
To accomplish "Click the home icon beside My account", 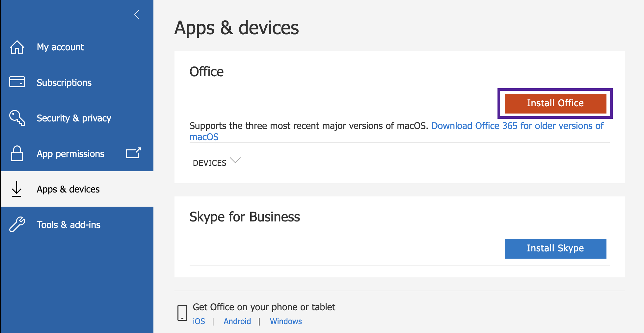I will (x=17, y=47).
